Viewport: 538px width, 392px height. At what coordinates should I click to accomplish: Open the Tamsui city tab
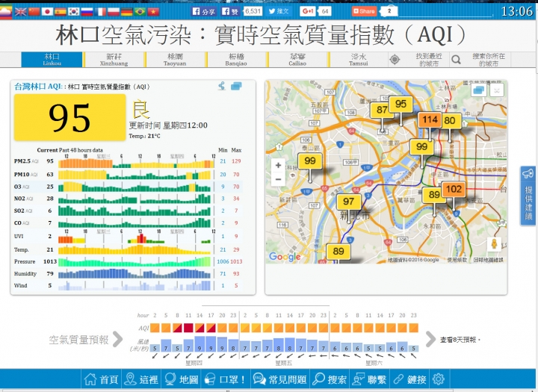(x=359, y=60)
